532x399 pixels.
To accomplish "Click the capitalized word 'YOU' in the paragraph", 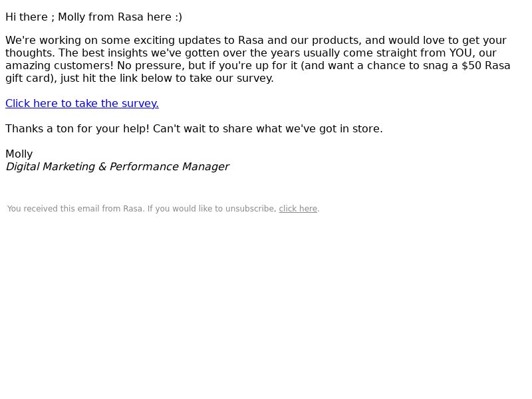I will [x=461, y=53].
